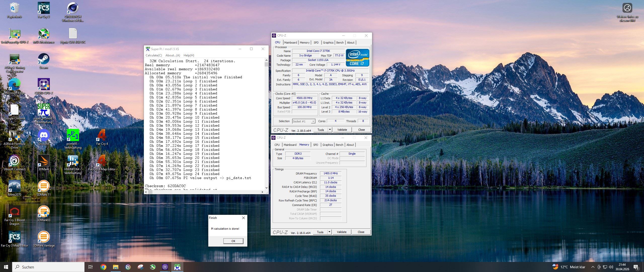
Task: Open the ASRock Formula Drive icon
Action: [14, 139]
